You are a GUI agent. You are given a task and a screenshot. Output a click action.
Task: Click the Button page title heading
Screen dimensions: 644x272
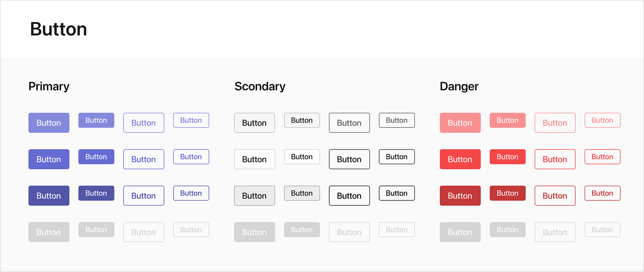(58, 29)
